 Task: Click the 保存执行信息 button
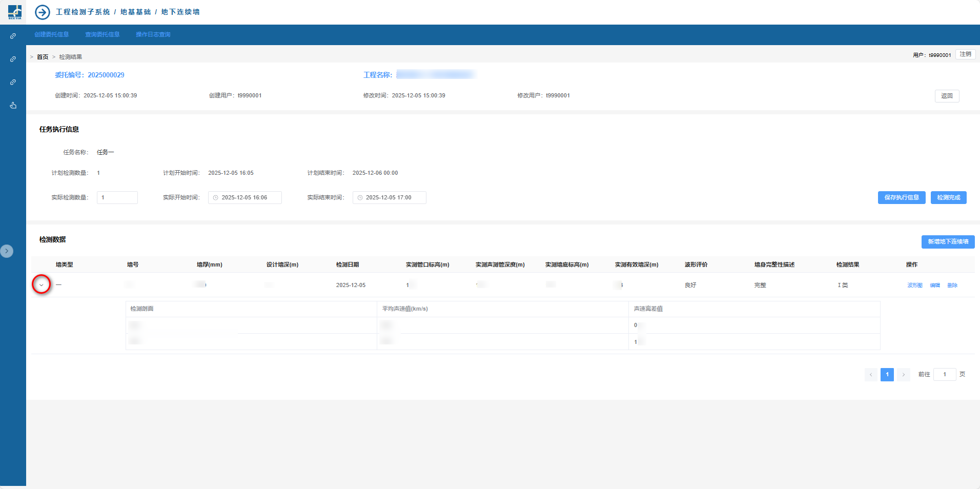[901, 198]
